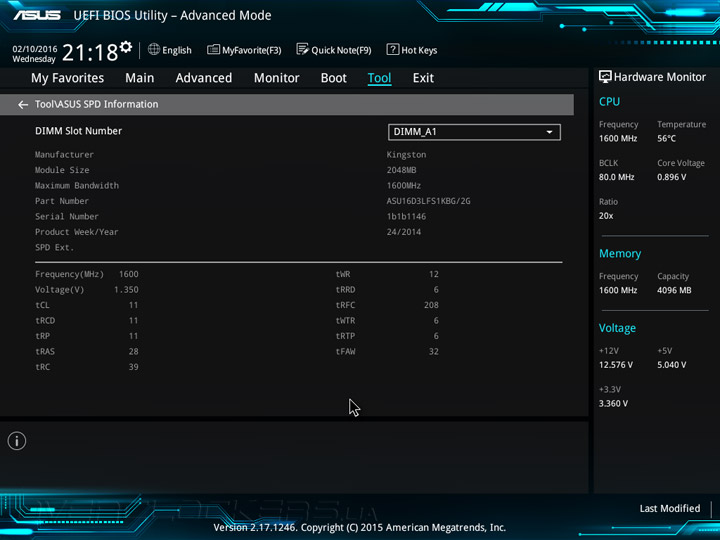This screenshot has width=720, height=540.
Task: Click the tCL timing label
Action: click(x=42, y=305)
